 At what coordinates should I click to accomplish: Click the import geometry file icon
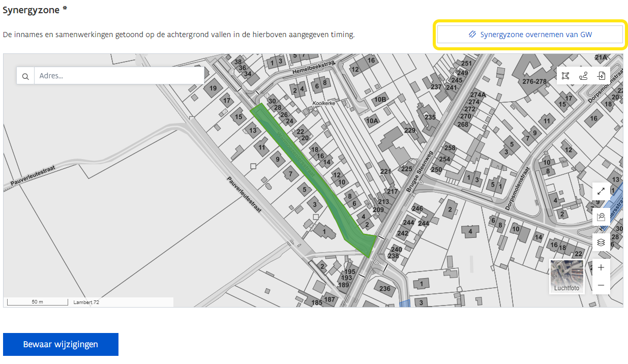coord(601,76)
